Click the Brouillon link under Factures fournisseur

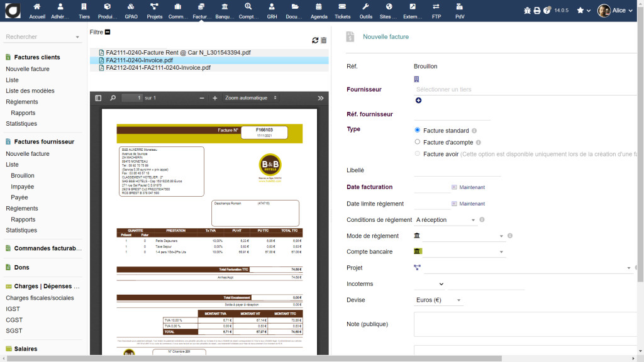click(23, 176)
